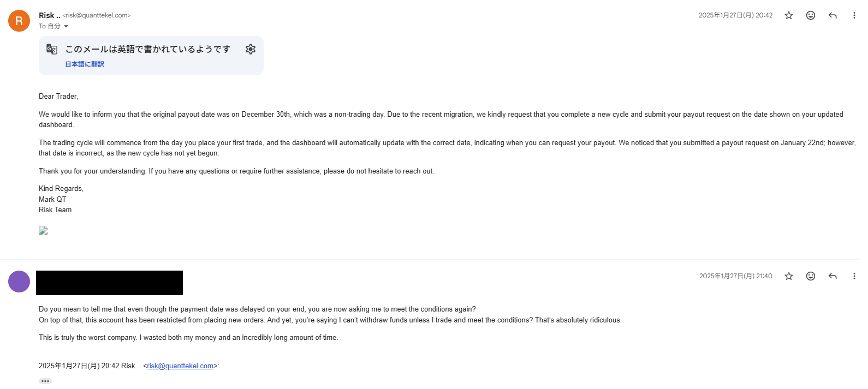This screenshot has height=389, width=868.
Task: Click sender name 'Risk ..'
Action: click(50, 15)
